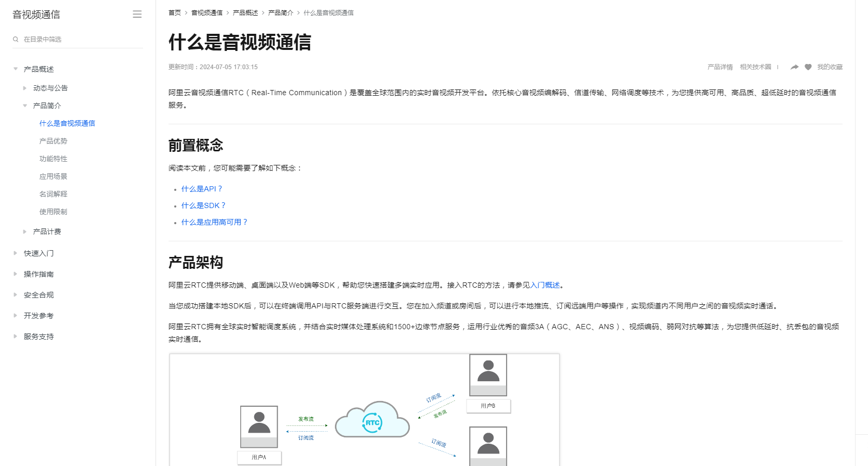The image size is (868, 466).
Task: Open 我的收藏 favorites link
Action: (830, 67)
